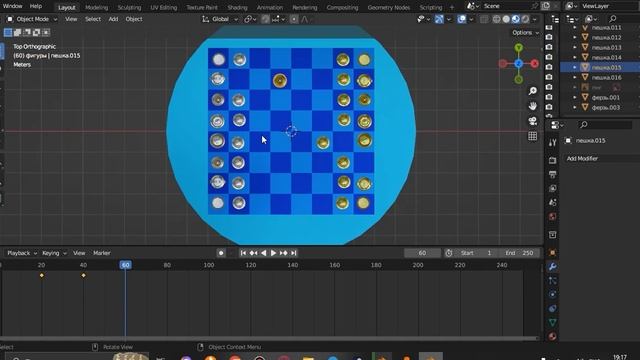Open the Select menu in viewport header

point(93,19)
